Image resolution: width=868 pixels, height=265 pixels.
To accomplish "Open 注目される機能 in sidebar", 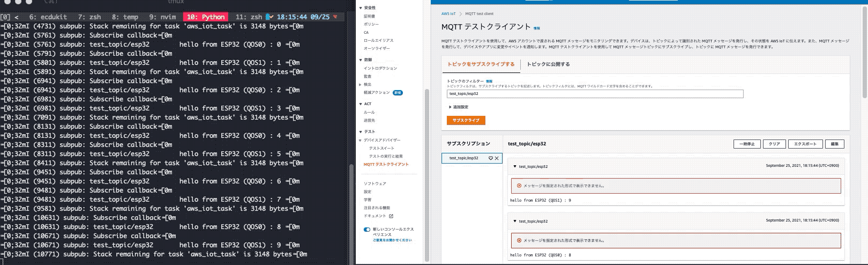I will pyautogui.click(x=377, y=208).
